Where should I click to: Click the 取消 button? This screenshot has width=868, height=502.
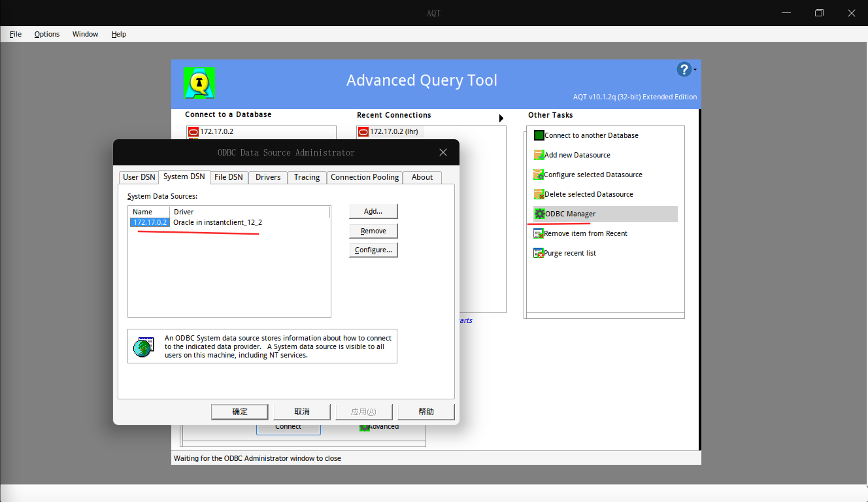tap(302, 412)
